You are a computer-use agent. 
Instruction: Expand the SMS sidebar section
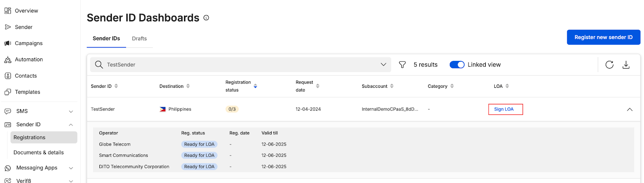(71, 111)
